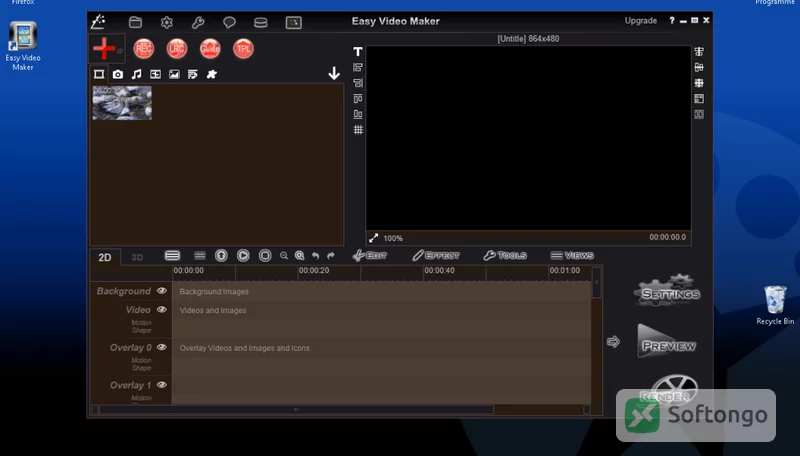
Task: Open project folder icon
Action: click(x=135, y=22)
